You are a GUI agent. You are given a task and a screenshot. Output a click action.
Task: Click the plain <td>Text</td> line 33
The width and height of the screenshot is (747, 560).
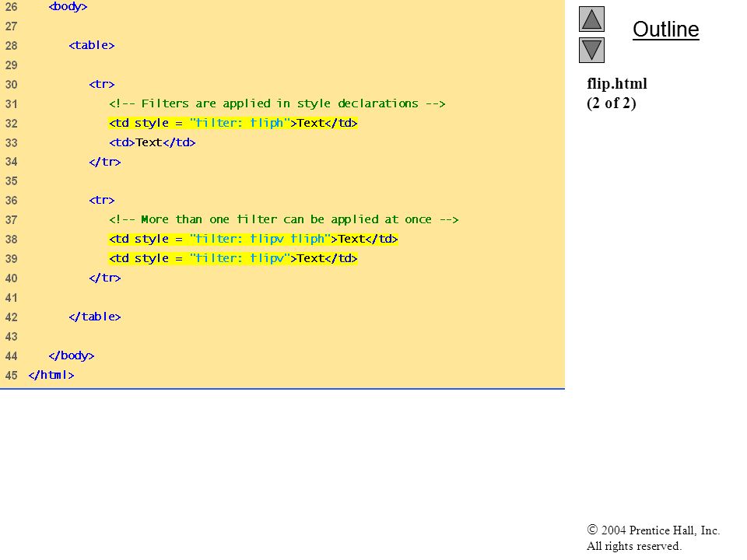point(152,142)
